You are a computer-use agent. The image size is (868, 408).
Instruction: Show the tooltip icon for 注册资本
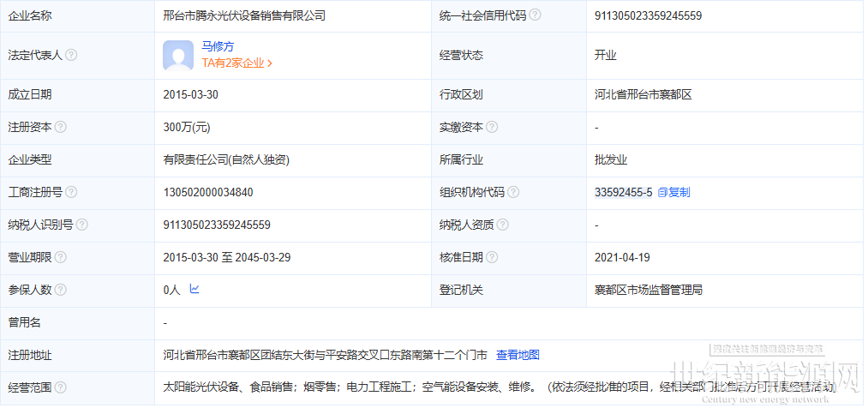(60, 127)
